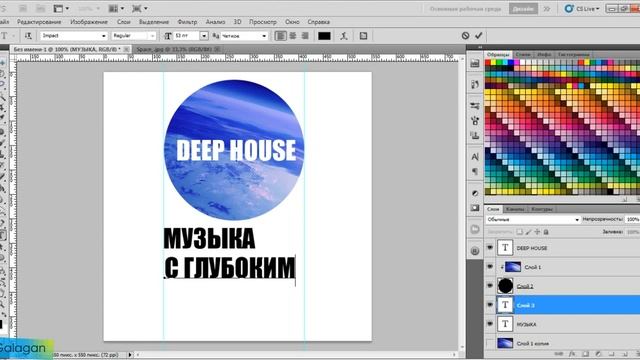Open the Редактирование menu
Viewport: 640px width, 360px height.
[x=39, y=22]
